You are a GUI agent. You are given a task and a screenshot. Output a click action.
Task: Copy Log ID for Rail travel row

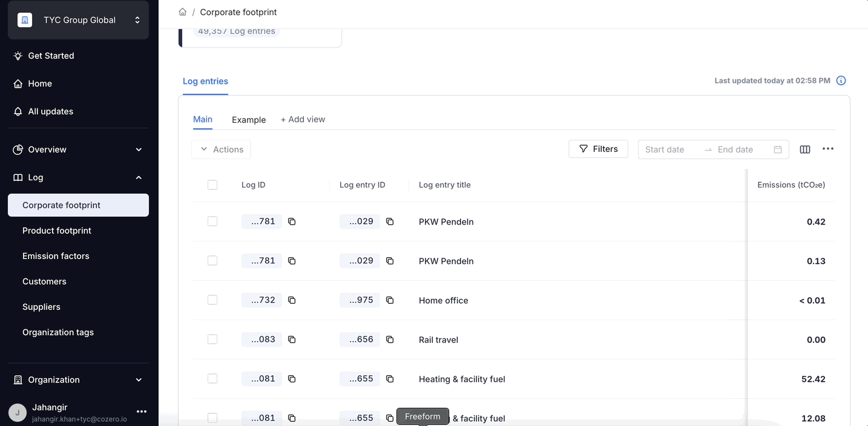(292, 339)
